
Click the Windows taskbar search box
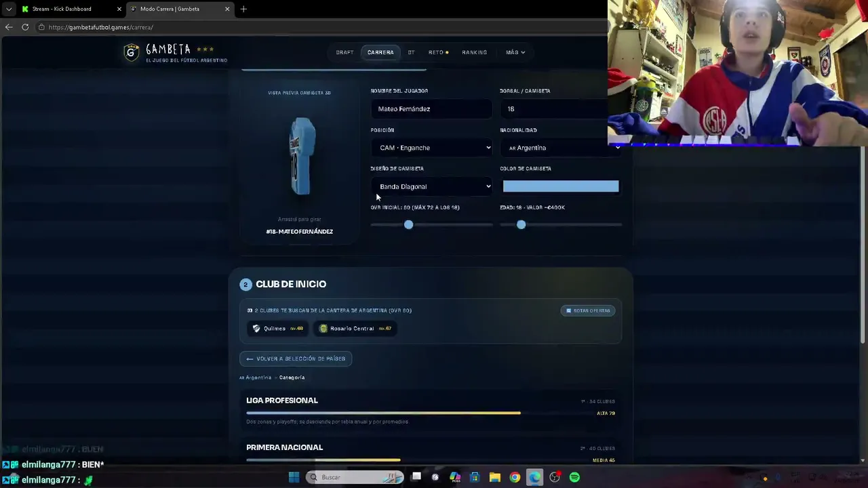click(355, 477)
